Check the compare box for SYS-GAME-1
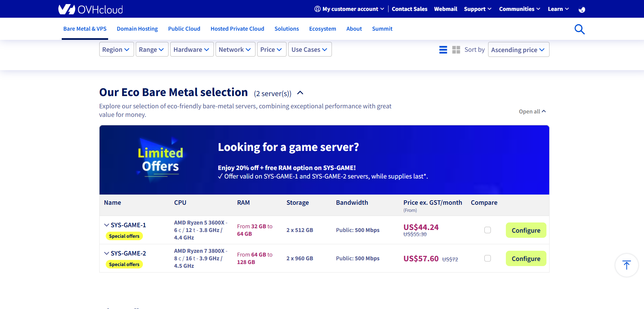 point(487,230)
